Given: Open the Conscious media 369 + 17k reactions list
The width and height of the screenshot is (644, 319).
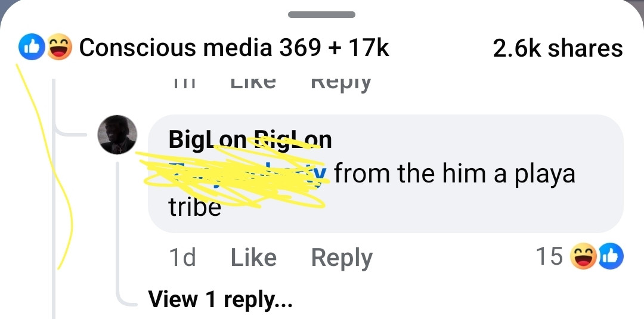Looking at the screenshot, I should (x=234, y=48).
